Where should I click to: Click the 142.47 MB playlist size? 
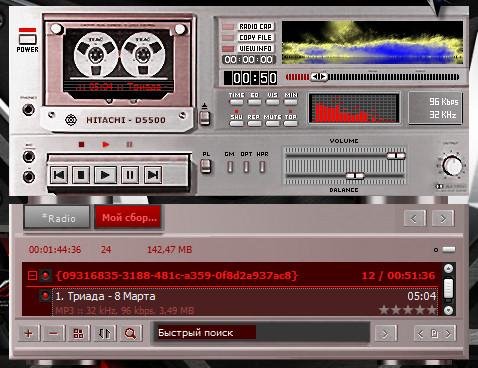(x=170, y=250)
